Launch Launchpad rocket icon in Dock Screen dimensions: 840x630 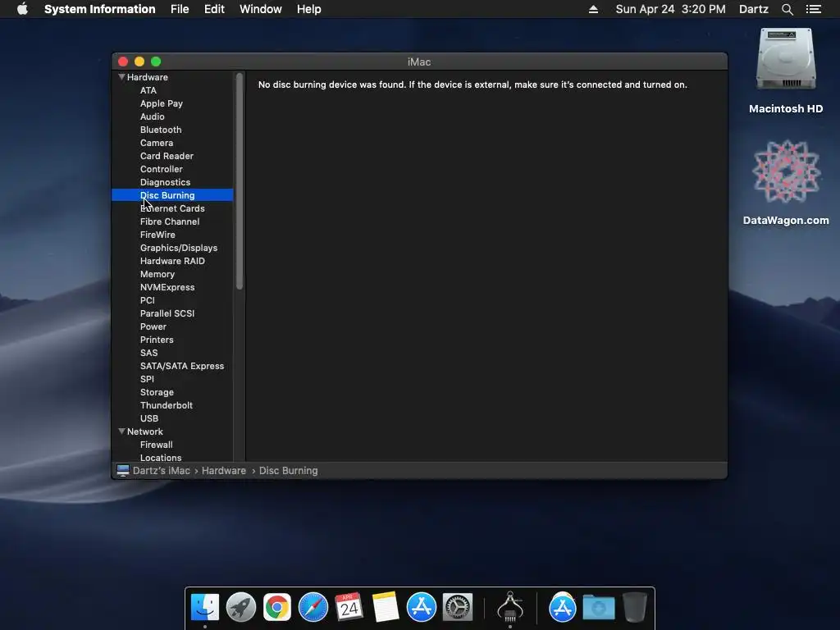coord(241,607)
